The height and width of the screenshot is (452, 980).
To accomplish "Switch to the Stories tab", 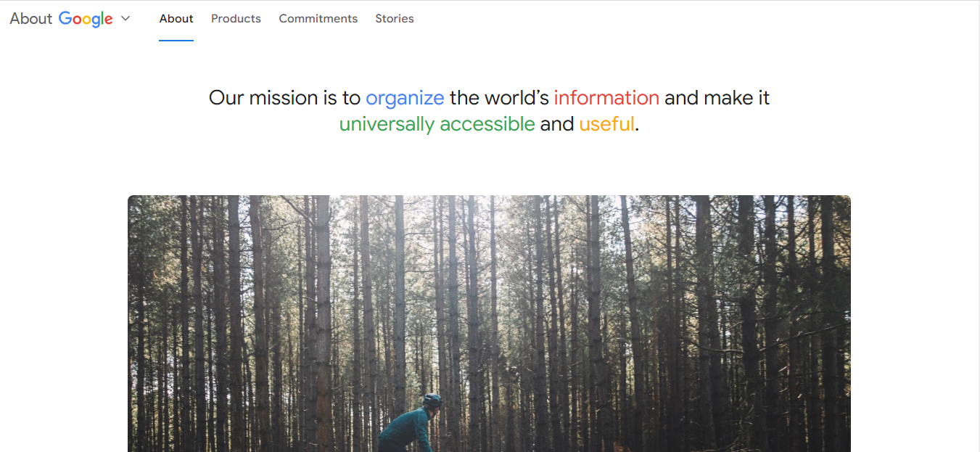I will point(395,19).
